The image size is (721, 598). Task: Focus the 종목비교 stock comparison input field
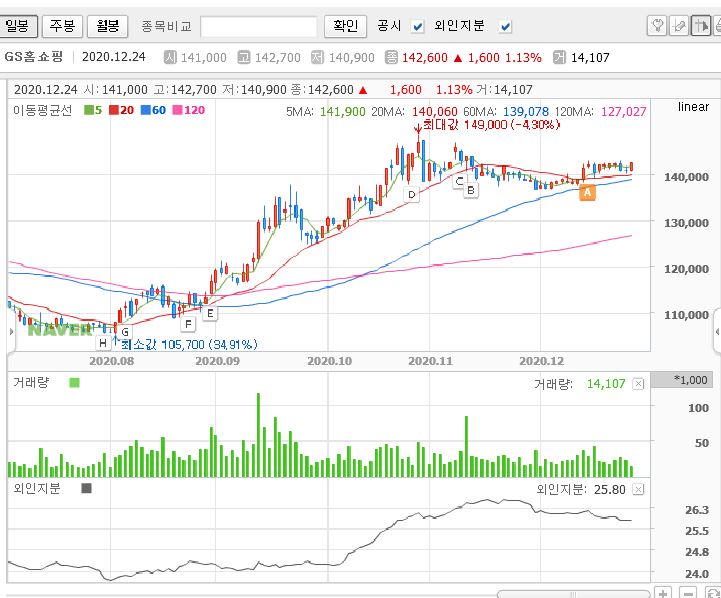pyautogui.click(x=259, y=26)
